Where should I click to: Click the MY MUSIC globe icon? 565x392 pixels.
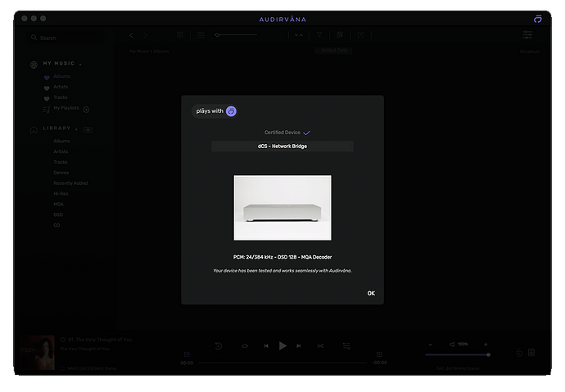(x=34, y=65)
